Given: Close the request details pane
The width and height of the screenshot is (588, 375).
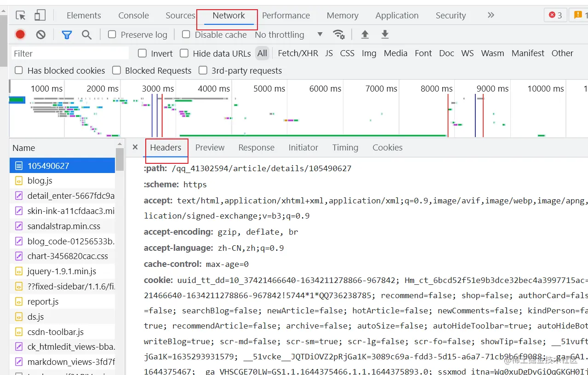Looking at the screenshot, I should tap(135, 147).
